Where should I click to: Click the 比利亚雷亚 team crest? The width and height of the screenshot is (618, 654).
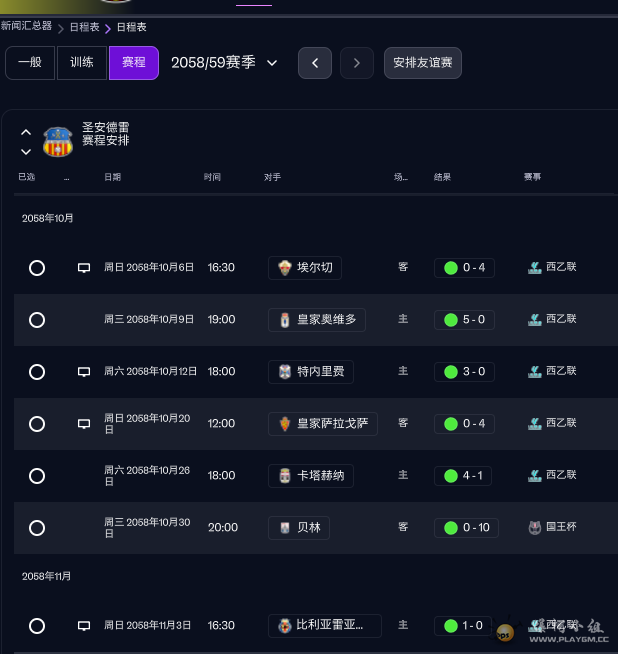tap(285, 626)
